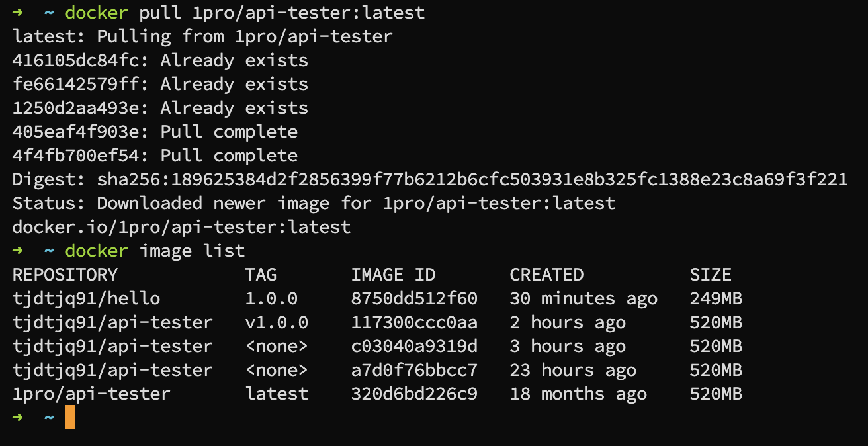Click the layer hash 405eaf4f903e

tap(75, 132)
